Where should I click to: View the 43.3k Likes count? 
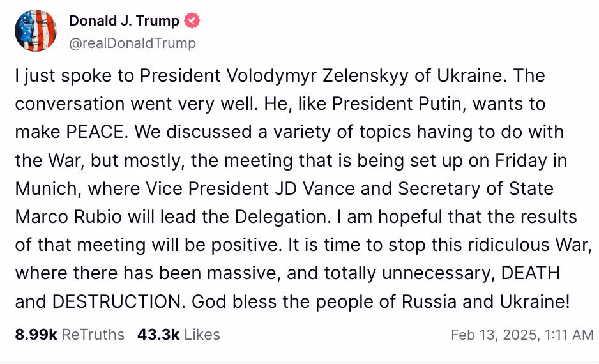[158, 335]
